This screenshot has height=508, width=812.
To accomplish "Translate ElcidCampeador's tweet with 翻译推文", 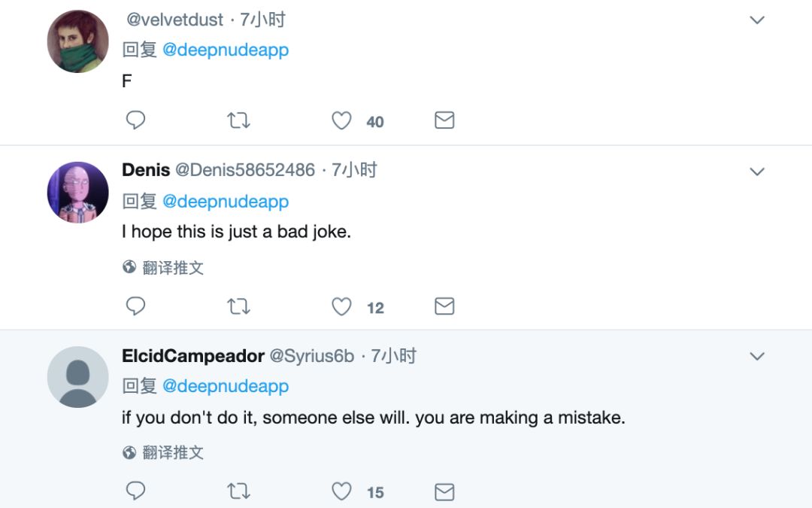I will [x=164, y=452].
